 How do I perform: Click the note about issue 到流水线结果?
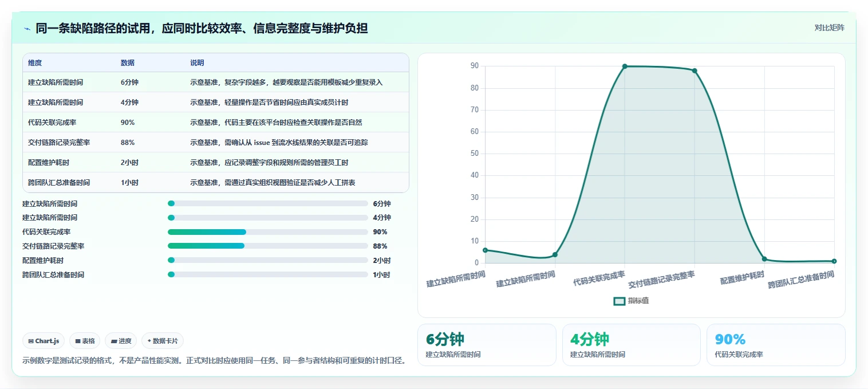coord(279,143)
